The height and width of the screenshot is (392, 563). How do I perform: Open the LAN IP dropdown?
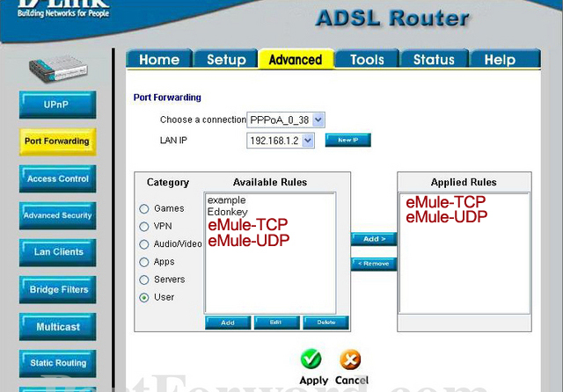coord(281,141)
